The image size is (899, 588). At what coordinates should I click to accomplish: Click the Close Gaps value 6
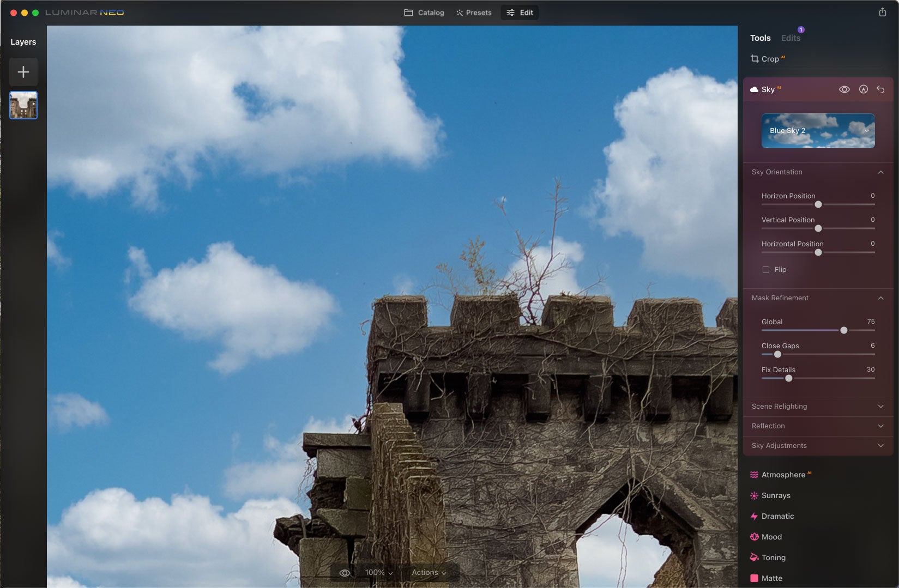point(872,345)
